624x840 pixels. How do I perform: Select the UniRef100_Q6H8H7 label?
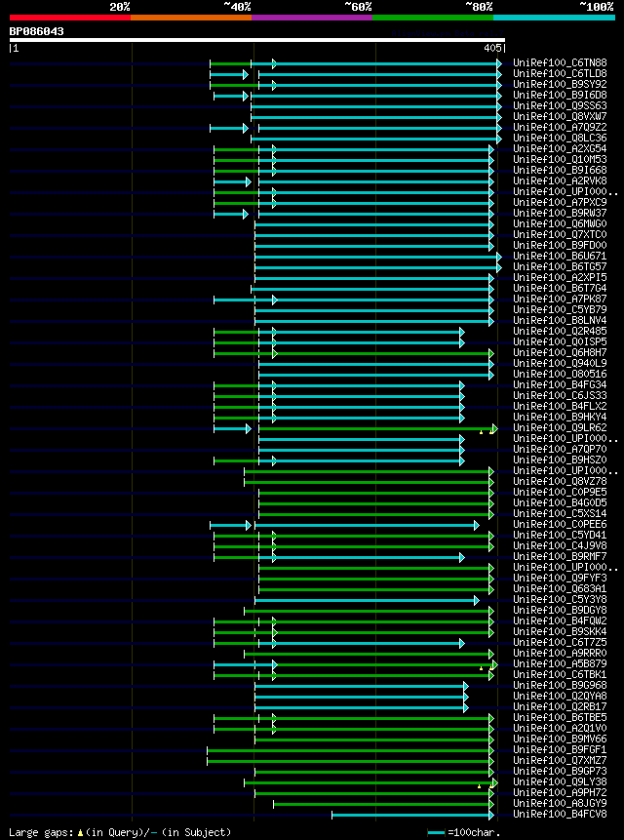(x=560, y=352)
